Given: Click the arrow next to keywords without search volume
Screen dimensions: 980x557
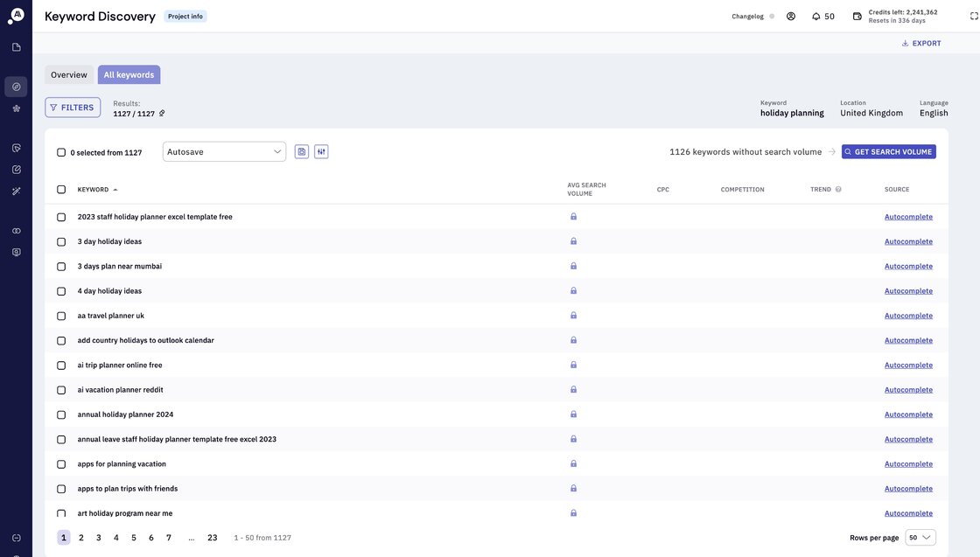Looking at the screenshot, I should [831, 152].
